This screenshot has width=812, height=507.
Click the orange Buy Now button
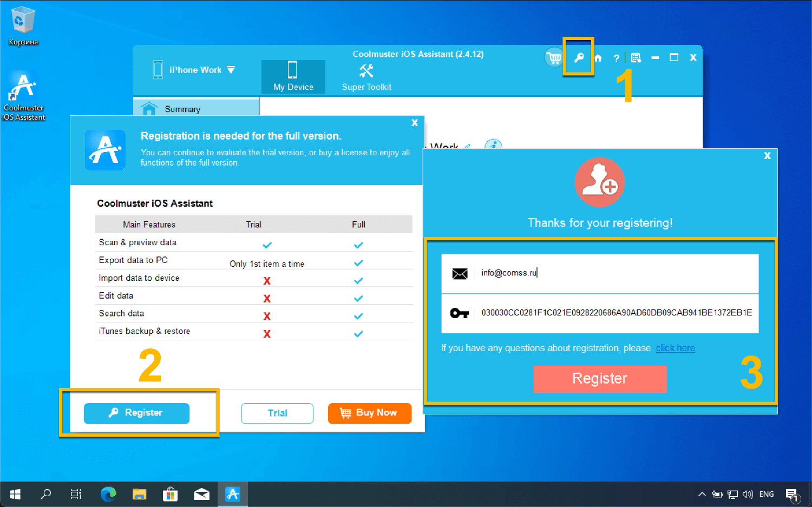370,413
